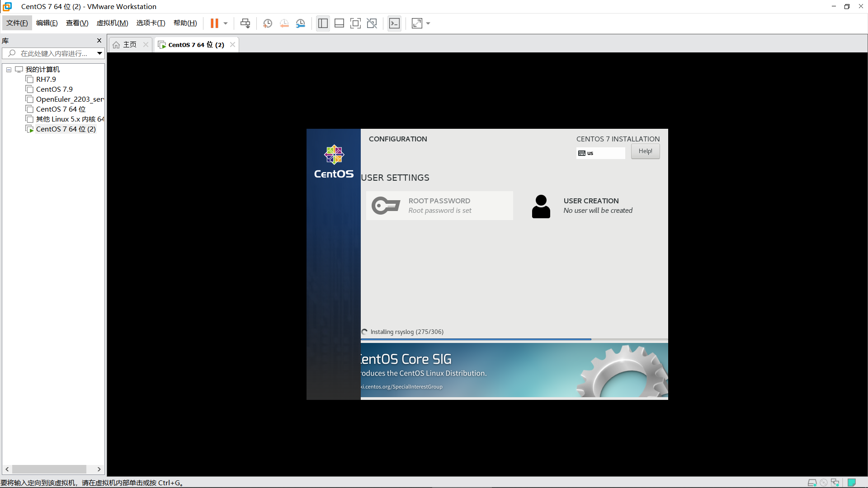Collapse the 我的计算机 tree node
The height and width of the screenshot is (488, 868).
[9, 70]
